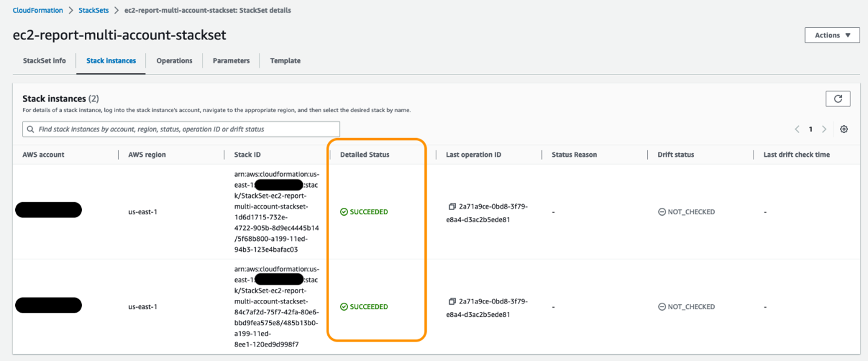The image size is (868, 361).
Task: Open the Parameters tab
Action: (x=230, y=61)
